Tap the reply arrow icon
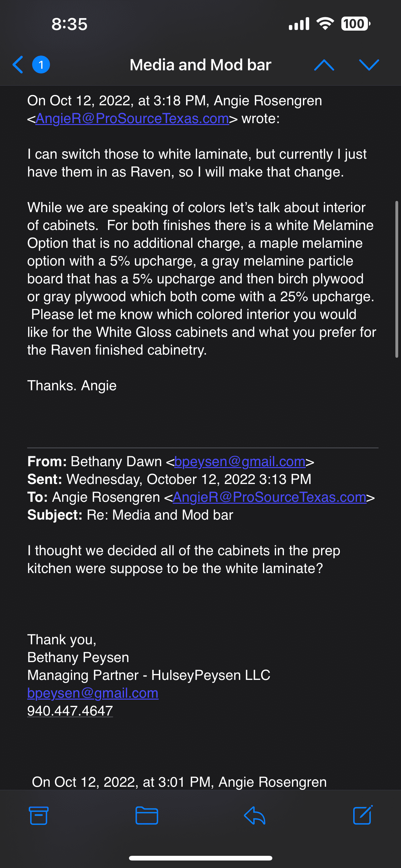 255,816
